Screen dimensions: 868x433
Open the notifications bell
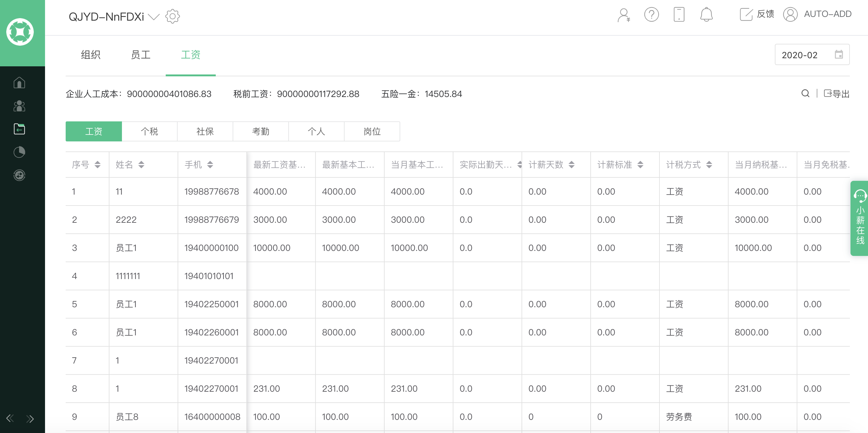pyautogui.click(x=706, y=15)
